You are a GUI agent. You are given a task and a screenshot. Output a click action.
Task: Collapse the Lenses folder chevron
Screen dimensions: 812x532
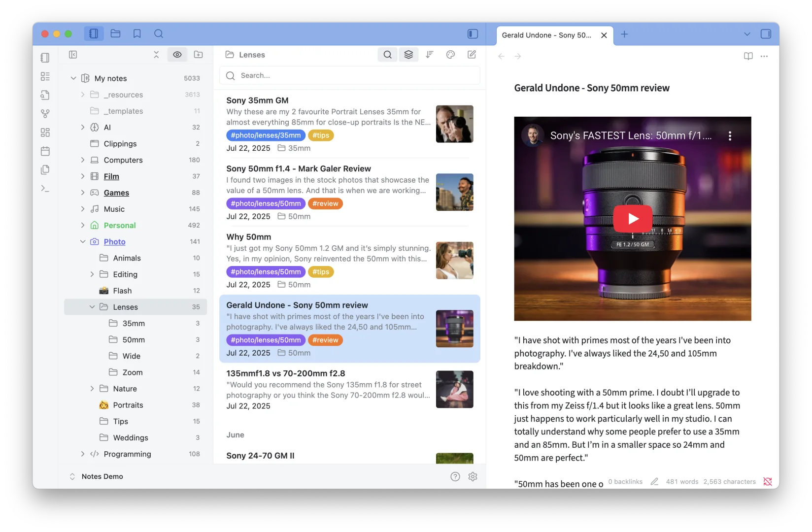pyautogui.click(x=92, y=307)
